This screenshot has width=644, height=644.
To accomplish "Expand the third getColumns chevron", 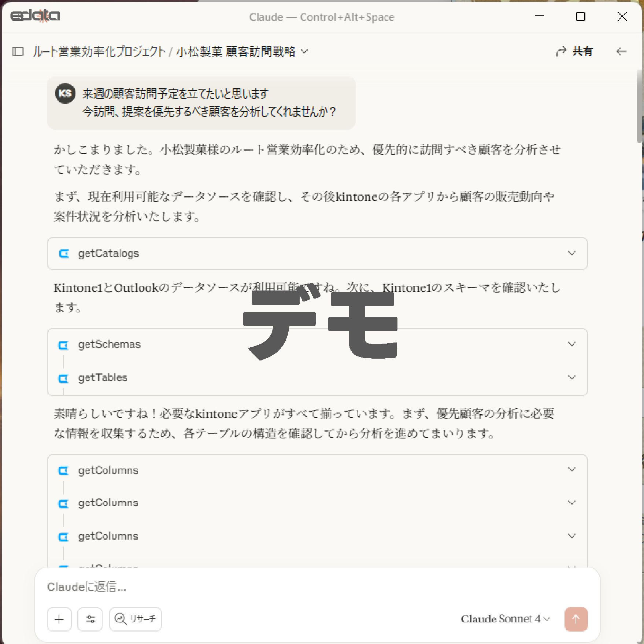I will (571, 536).
